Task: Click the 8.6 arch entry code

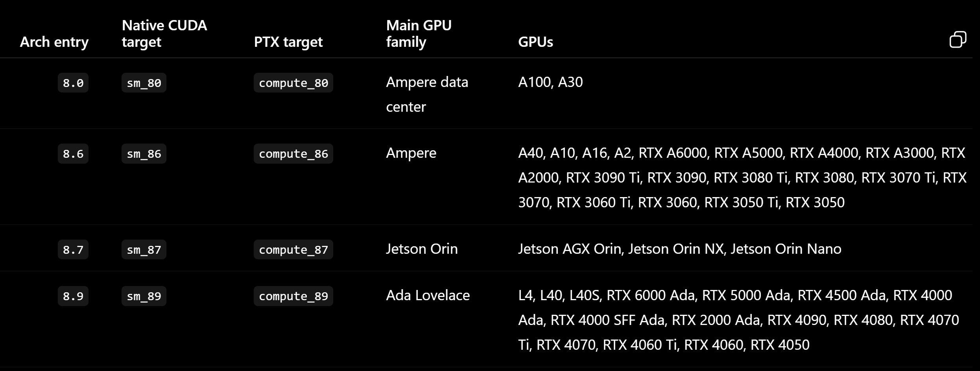Action: 73,153
